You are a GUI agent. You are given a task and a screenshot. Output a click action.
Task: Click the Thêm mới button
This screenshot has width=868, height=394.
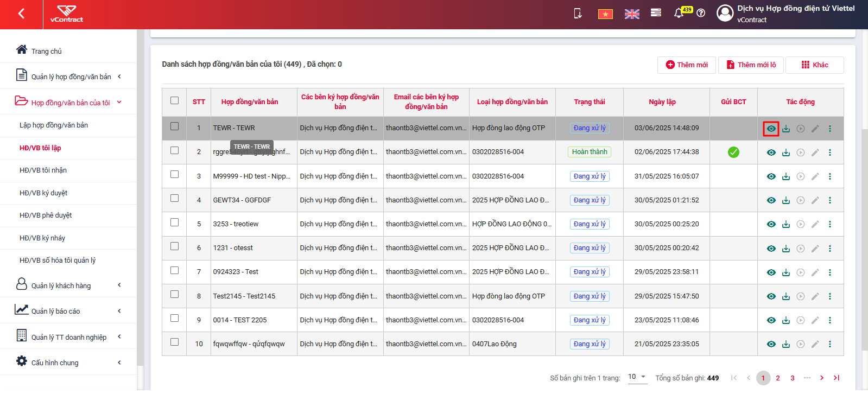(x=687, y=65)
